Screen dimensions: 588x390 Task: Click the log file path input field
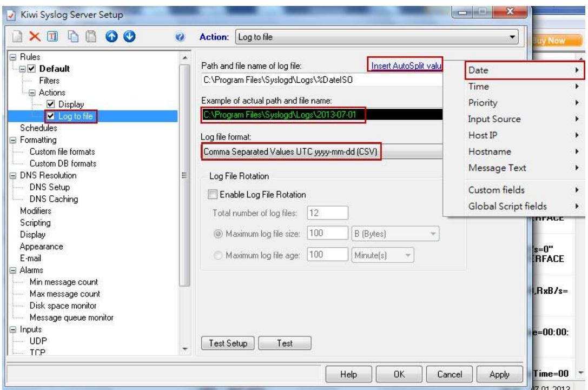pos(322,80)
